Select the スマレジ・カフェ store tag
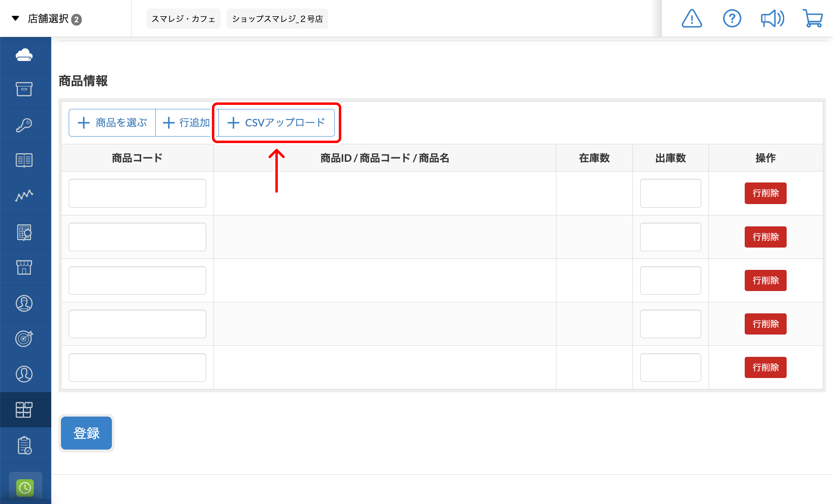 click(x=183, y=19)
